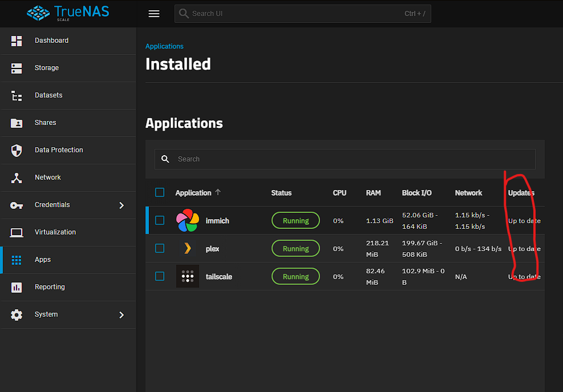Click the sort arrow beside Application header

point(217,192)
